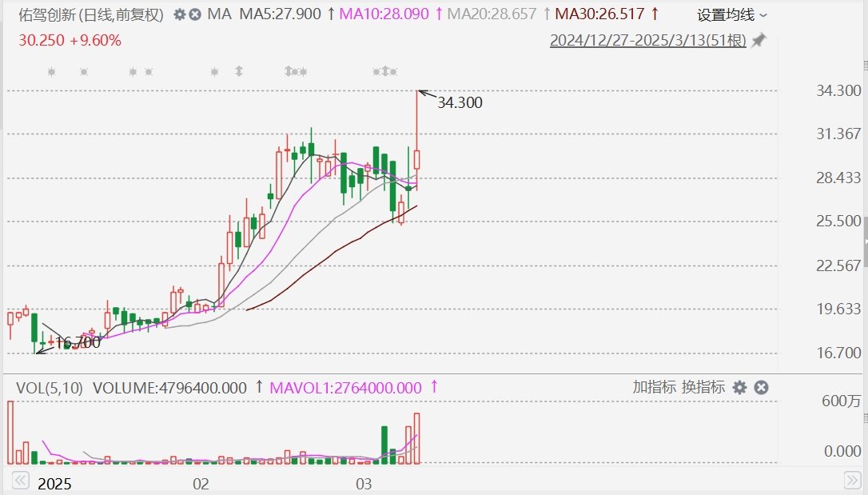
Task: Click the side panel collapse handle at right edge
Action: (x=866, y=242)
